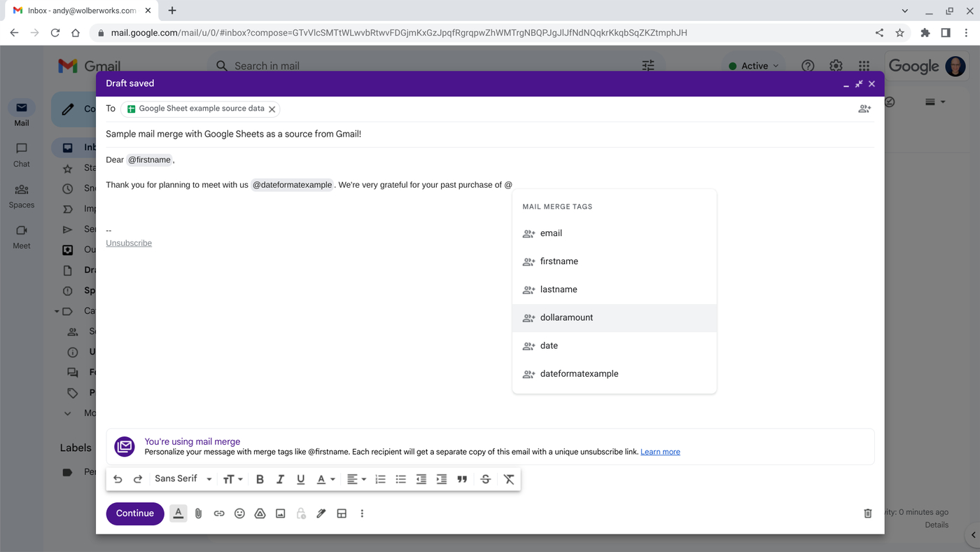Toggle italic formatting
Image resolution: width=980 pixels, height=552 pixels.
280,479
